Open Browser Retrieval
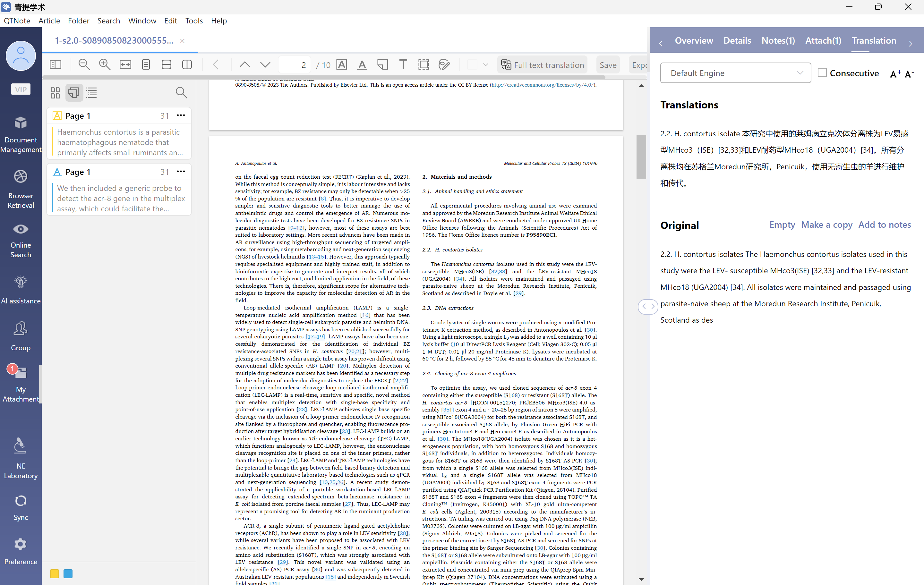924x585 pixels. (21, 189)
